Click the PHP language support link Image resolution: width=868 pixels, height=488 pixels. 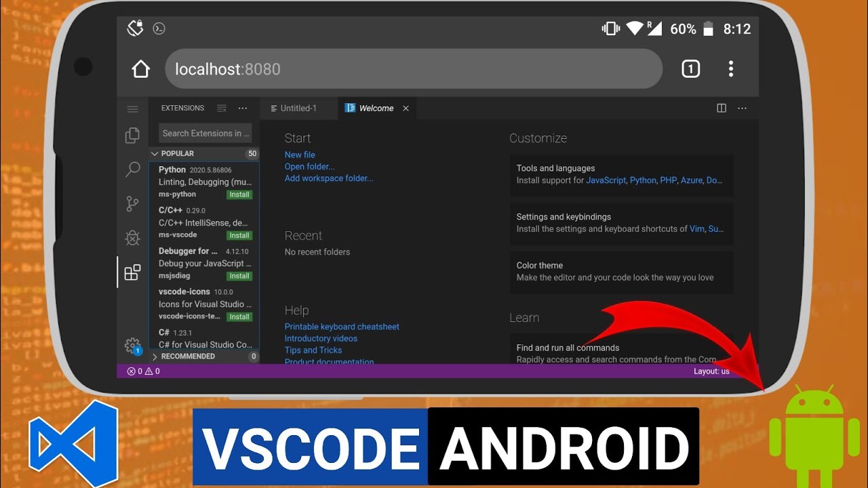click(667, 180)
